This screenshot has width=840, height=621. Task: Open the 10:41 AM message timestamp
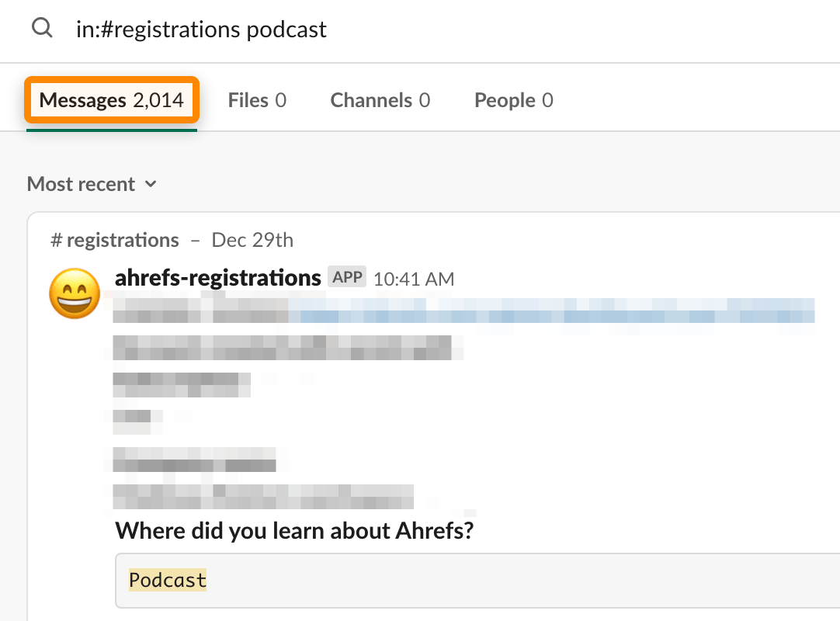[414, 279]
